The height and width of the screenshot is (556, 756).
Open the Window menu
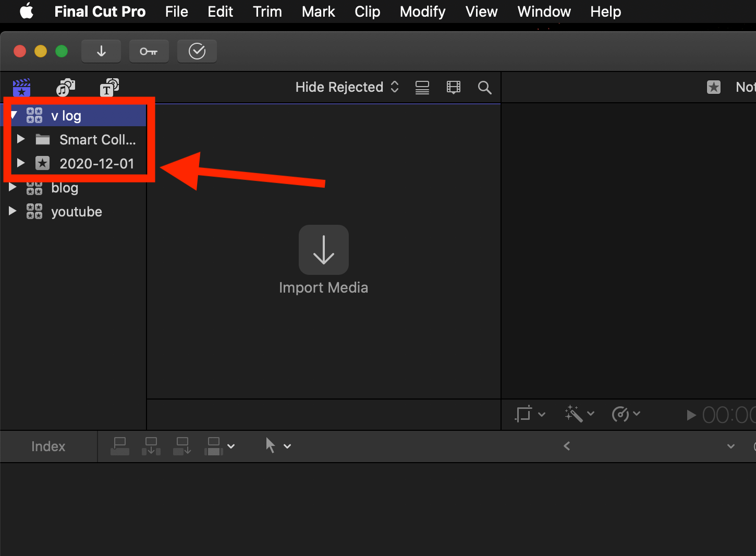pos(544,11)
